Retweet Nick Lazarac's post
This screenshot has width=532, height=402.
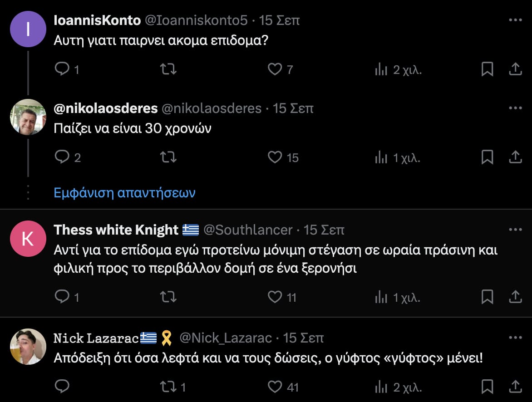[169, 387]
